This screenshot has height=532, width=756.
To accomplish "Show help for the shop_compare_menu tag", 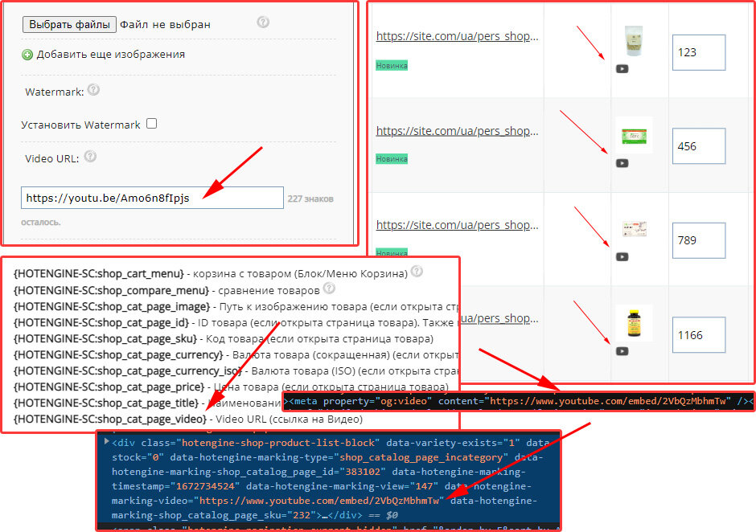I will [329, 289].
